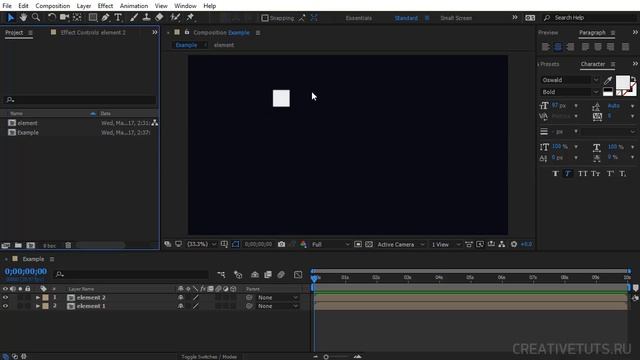Open parent dropdown for element 1
640x360 pixels.
278,306
